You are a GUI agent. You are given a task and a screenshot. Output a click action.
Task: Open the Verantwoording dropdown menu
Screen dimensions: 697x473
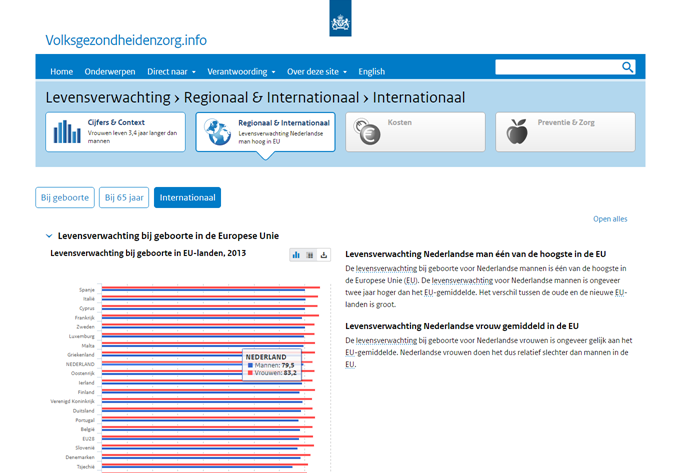240,72
